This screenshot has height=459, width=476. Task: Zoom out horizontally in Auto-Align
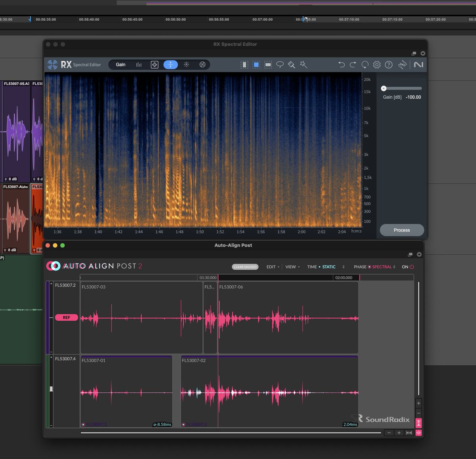(389, 433)
